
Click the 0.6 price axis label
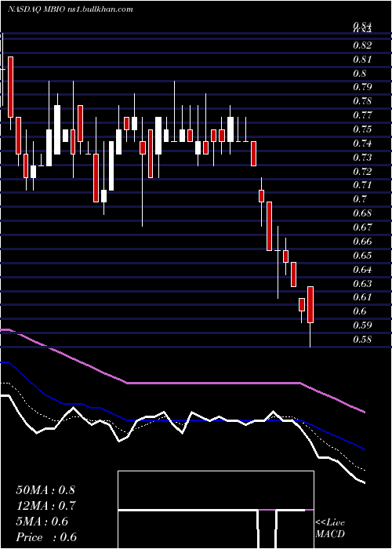(359, 311)
